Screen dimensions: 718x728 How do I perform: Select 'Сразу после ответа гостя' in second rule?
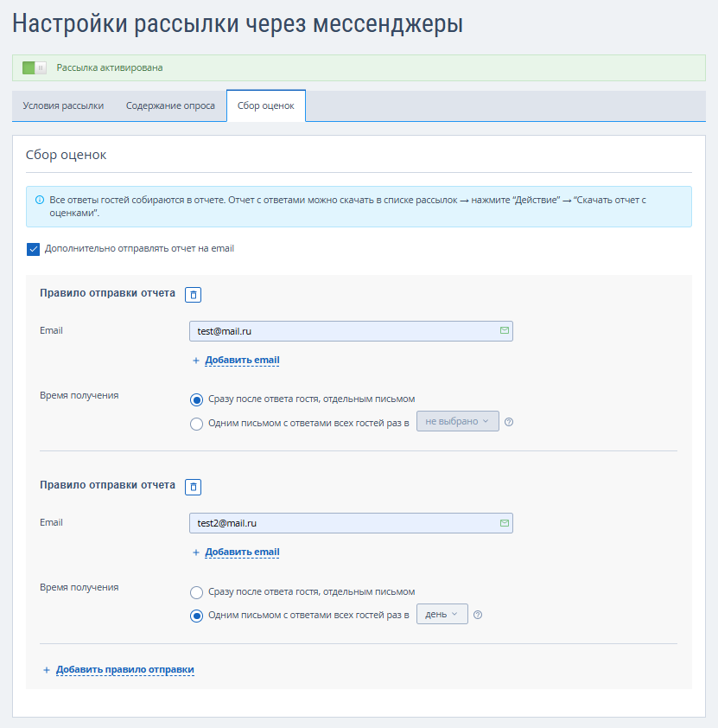(196, 592)
